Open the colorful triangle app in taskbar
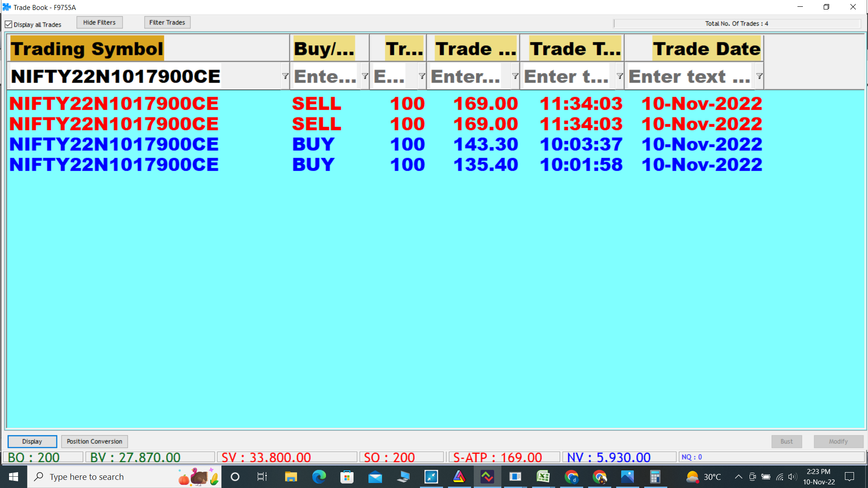Image resolution: width=868 pixels, height=488 pixels. tap(459, 477)
